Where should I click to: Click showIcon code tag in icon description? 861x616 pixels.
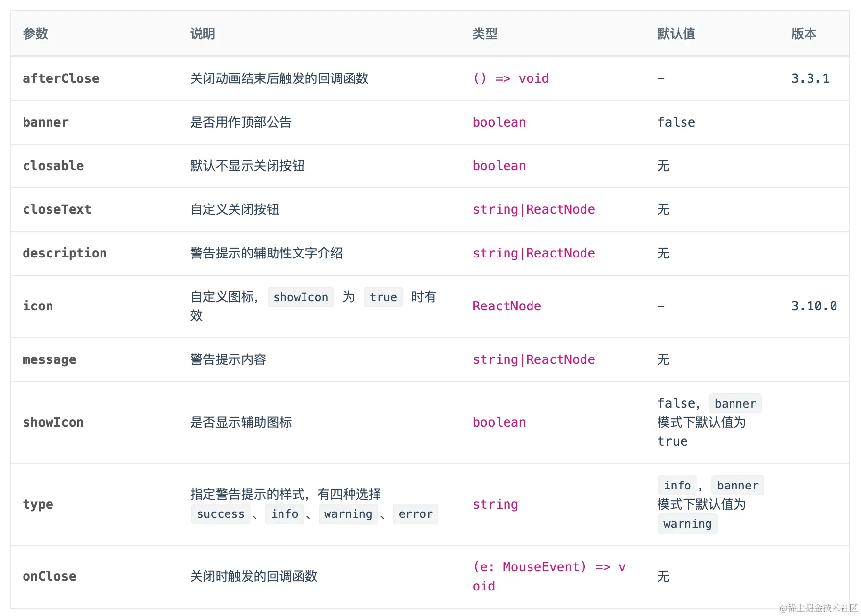[x=301, y=297]
